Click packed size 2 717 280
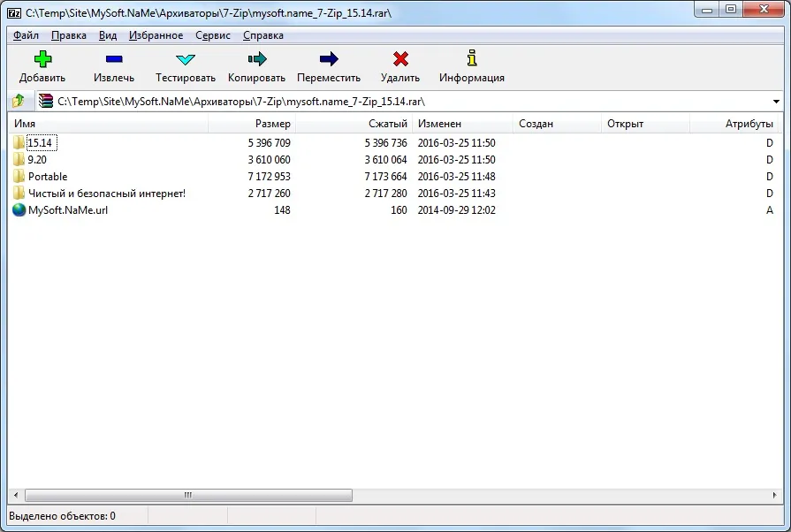The image size is (791, 532). point(386,194)
